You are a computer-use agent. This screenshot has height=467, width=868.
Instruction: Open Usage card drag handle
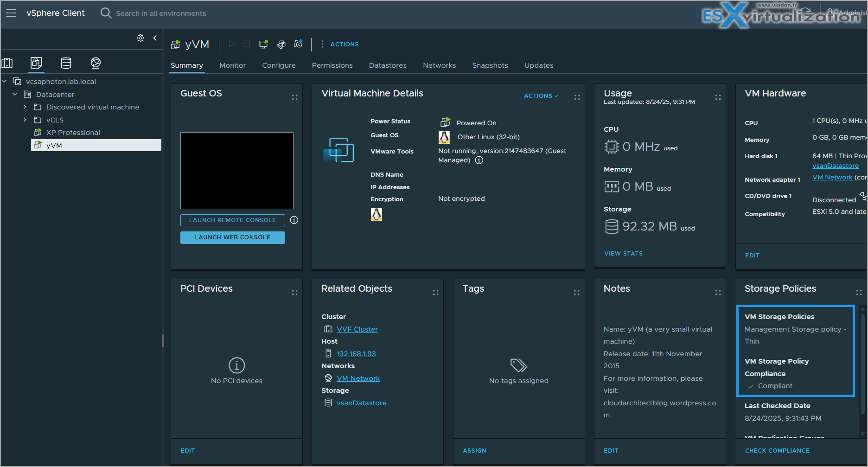[x=718, y=97]
